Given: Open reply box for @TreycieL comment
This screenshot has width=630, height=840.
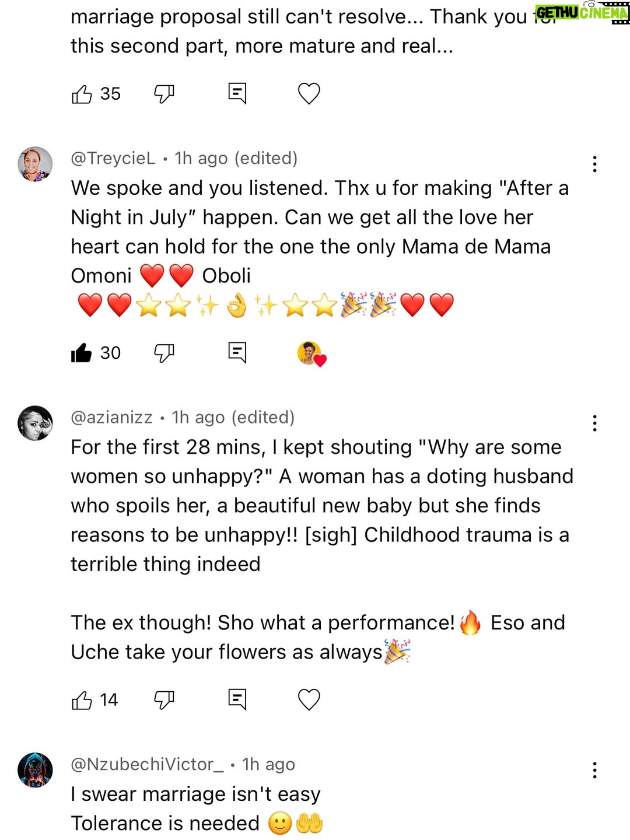Looking at the screenshot, I should (x=237, y=352).
